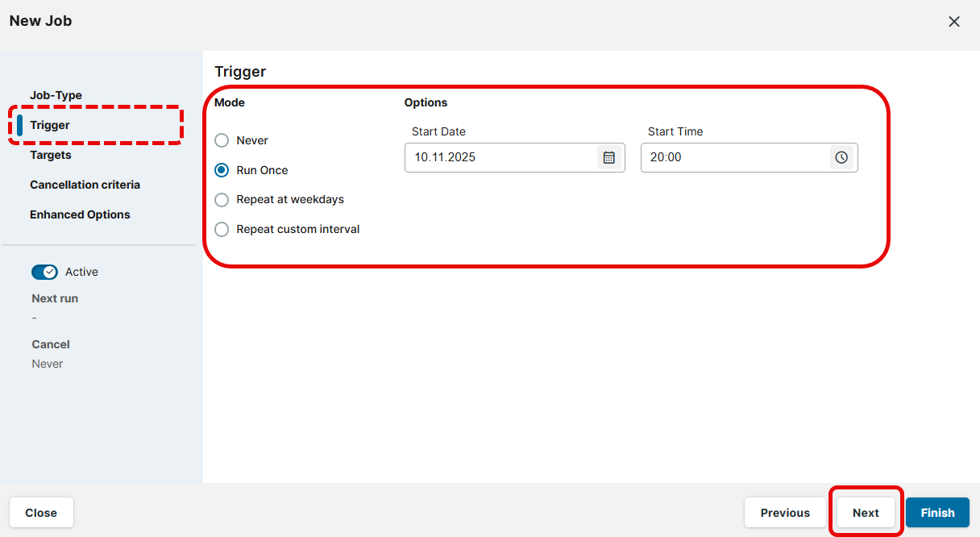Select Repeat at weekdays mode

[x=222, y=200]
